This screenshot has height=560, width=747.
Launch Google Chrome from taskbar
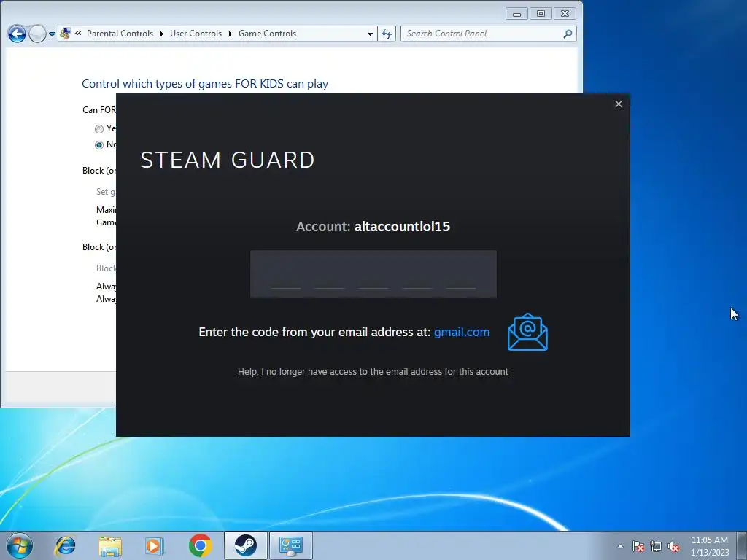pyautogui.click(x=200, y=545)
